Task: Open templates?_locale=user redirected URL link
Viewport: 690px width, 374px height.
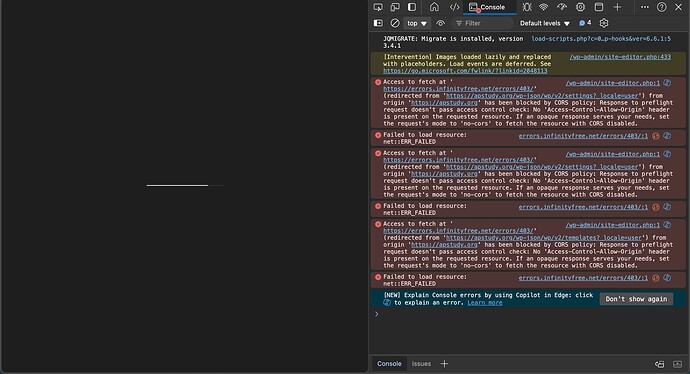Action: [544, 238]
